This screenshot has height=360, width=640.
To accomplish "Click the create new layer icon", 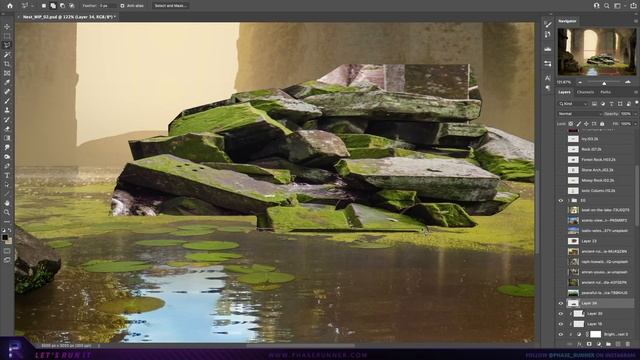I will click(618, 344).
